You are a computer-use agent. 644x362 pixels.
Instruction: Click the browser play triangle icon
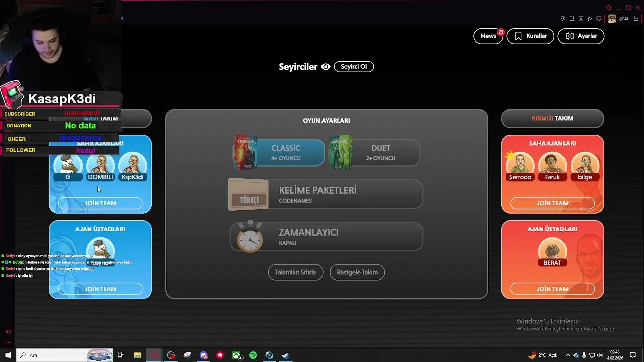pyautogui.click(x=590, y=19)
